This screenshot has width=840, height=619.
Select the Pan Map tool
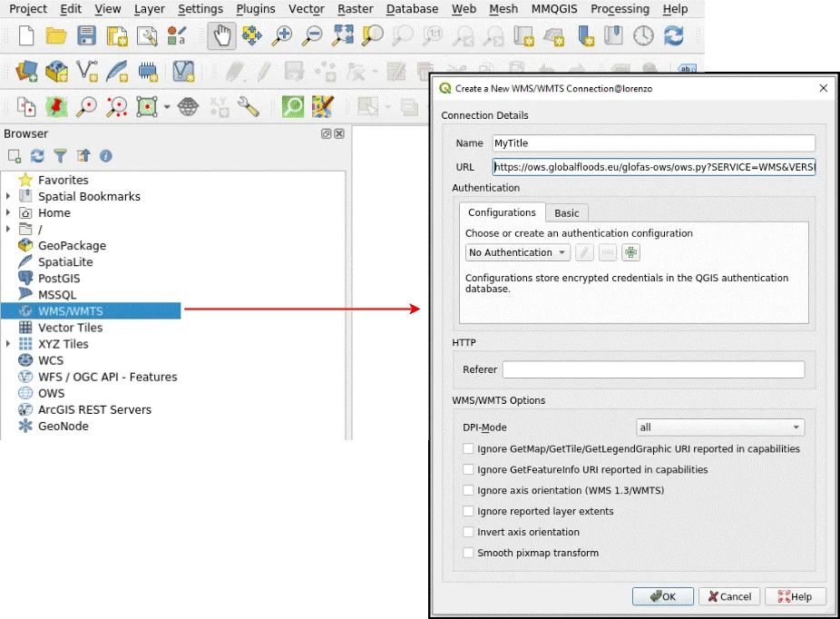[222, 36]
